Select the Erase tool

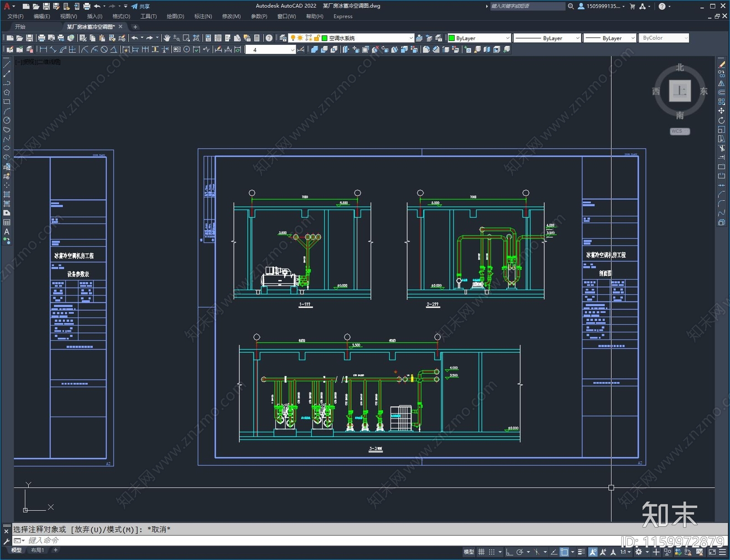pyautogui.click(x=721, y=65)
